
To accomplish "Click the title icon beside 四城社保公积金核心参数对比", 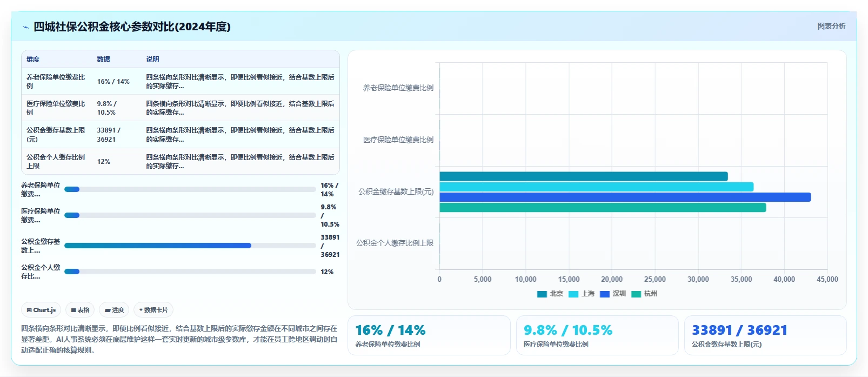I will pyautogui.click(x=25, y=27).
